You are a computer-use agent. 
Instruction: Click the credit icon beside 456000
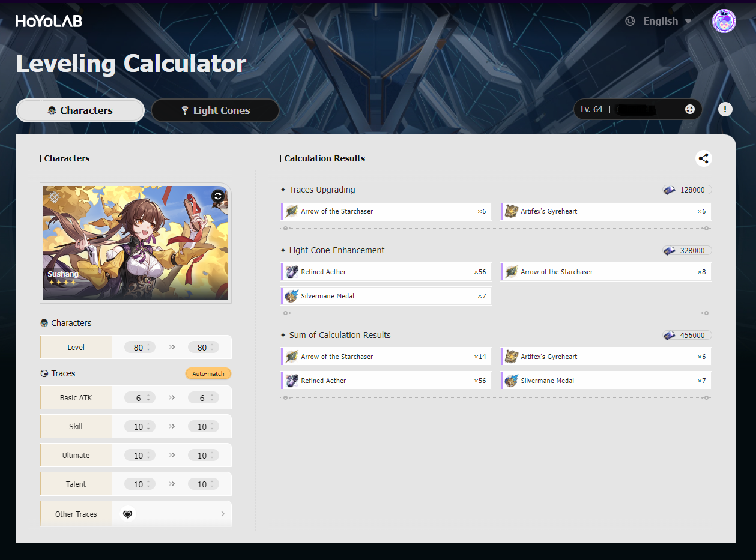(669, 335)
